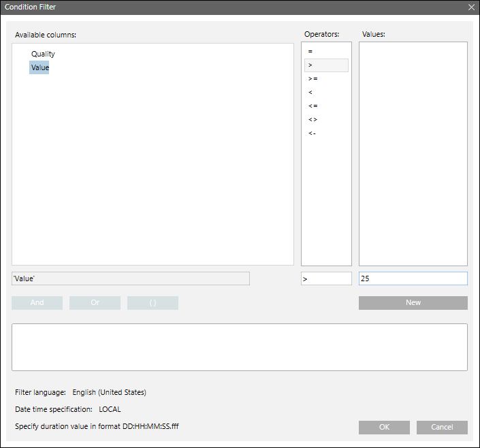The image size is (480, 448).
Task: Click the operator field showing >
Action: (x=326, y=278)
